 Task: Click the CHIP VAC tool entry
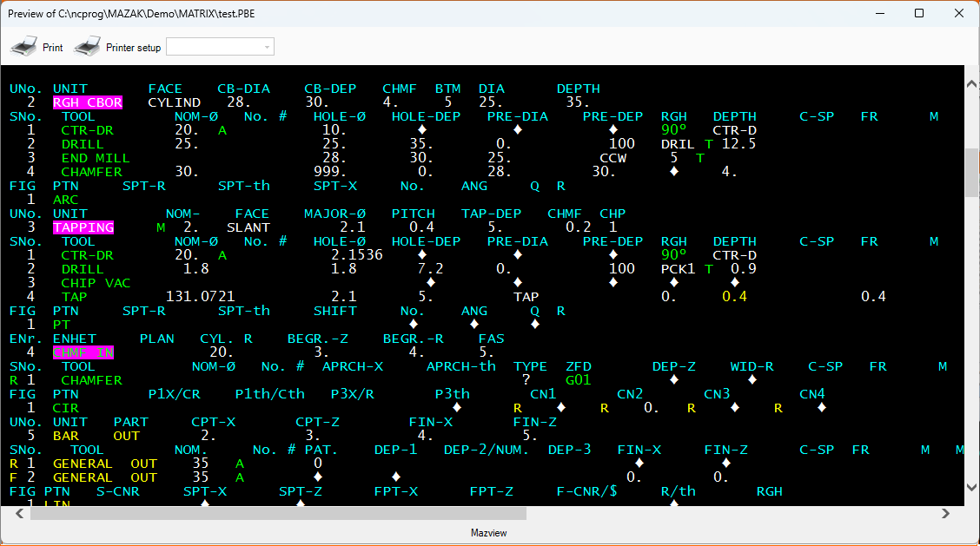pos(96,283)
